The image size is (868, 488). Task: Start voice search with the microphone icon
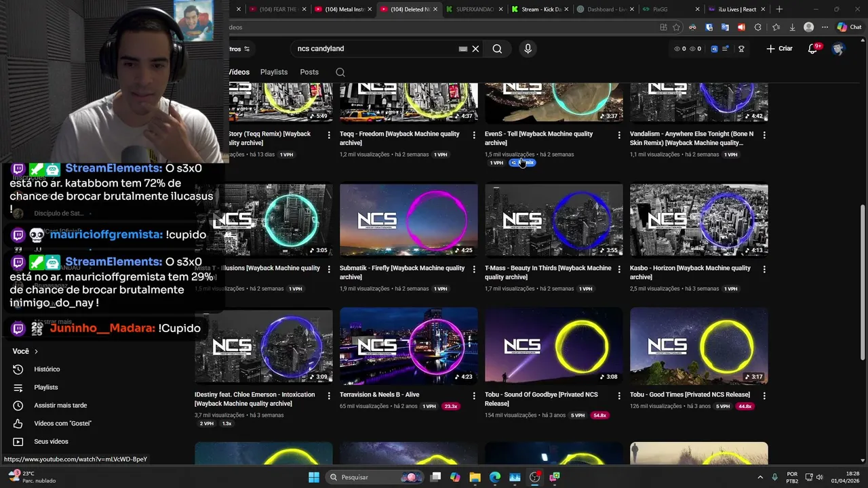528,49
